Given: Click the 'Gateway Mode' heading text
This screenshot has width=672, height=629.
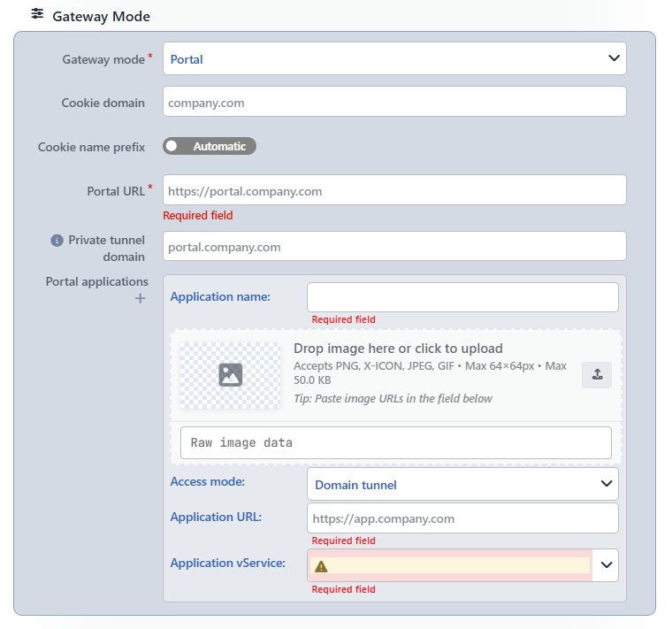Looking at the screenshot, I should pyautogui.click(x=101, y=16).
